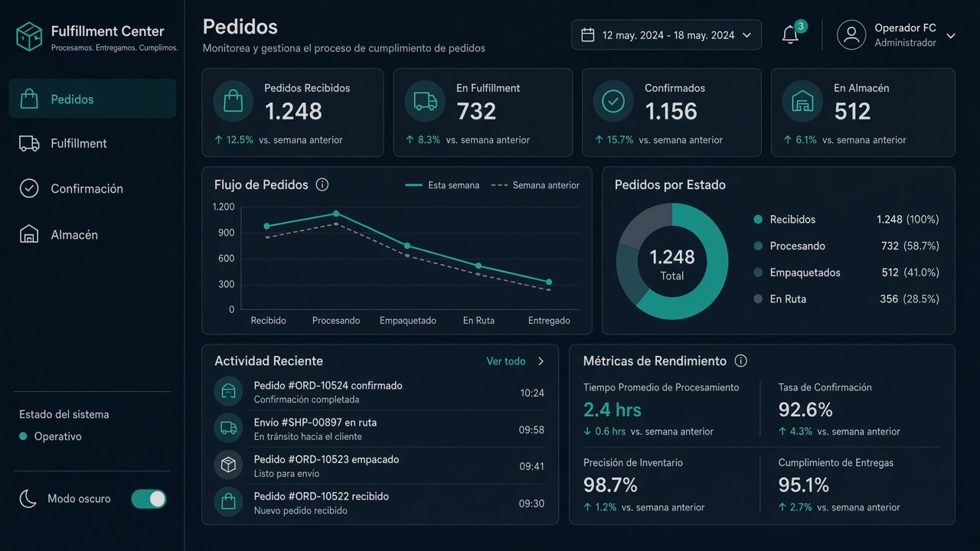This screenshot has width=980, height=551.
Task: Click the Pedidos Recibidos bag icon
Action: pos(234,101)
